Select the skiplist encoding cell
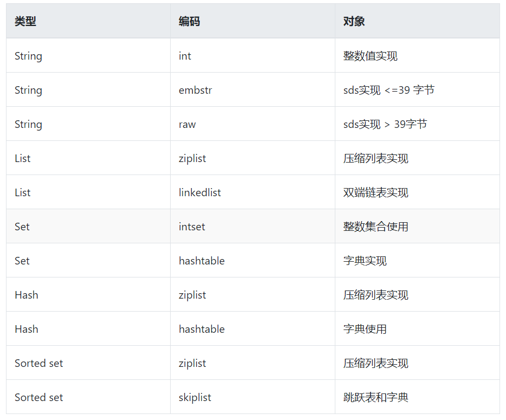The image size is (506, 420). pyautogui.click(x=195, y=397)
